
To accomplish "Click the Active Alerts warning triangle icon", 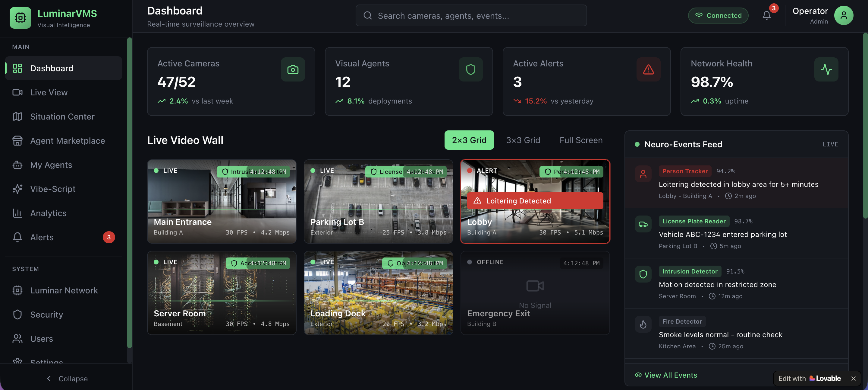I will [648, 69].
